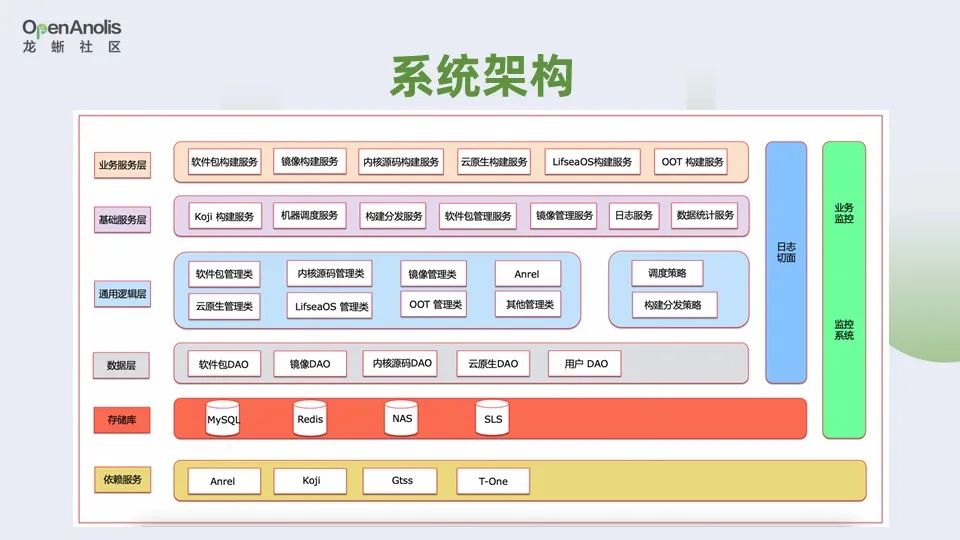Click the yellow 依赖服务 label

click(x=122, y=479)
